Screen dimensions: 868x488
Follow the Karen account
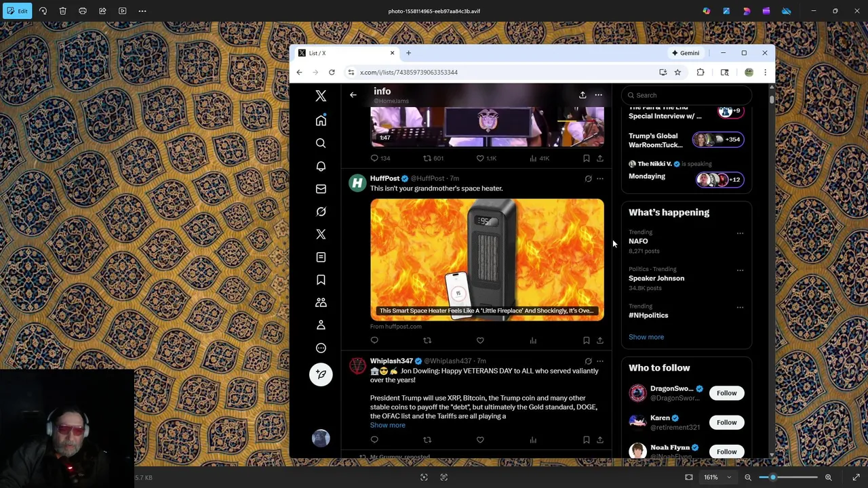726,422
